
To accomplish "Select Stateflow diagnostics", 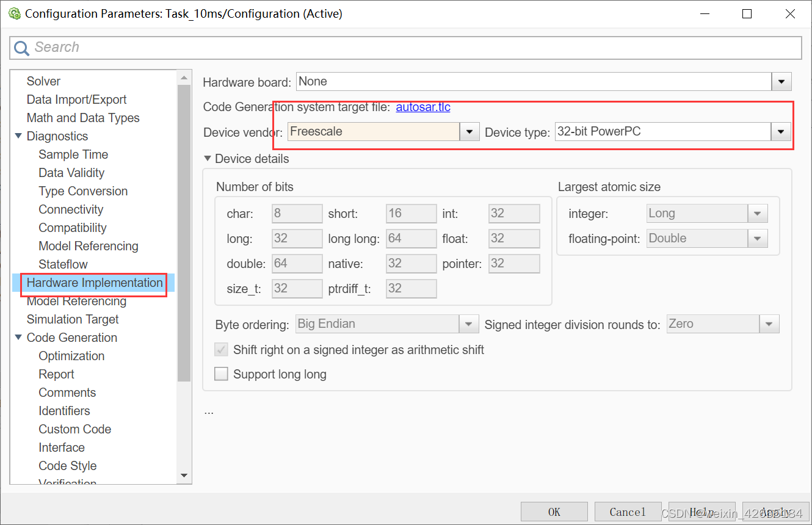I will point(63,264).
